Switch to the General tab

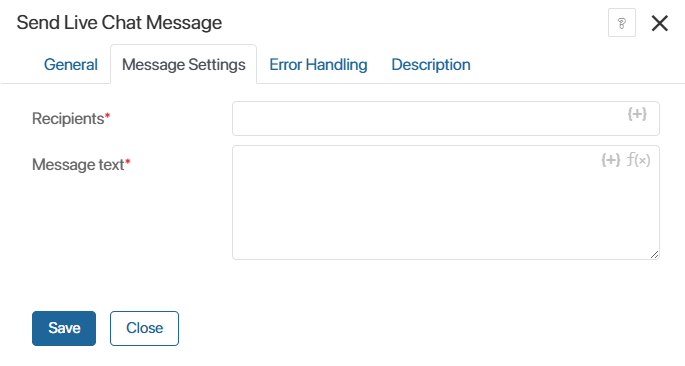pyautogui.click(x=71, y=65)
